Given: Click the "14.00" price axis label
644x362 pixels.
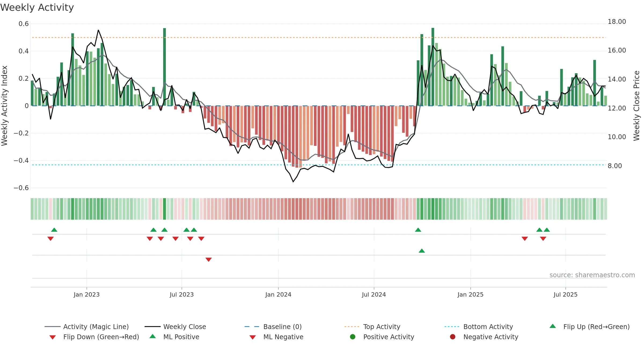Looking at the screenshot, I should [617, 79].
